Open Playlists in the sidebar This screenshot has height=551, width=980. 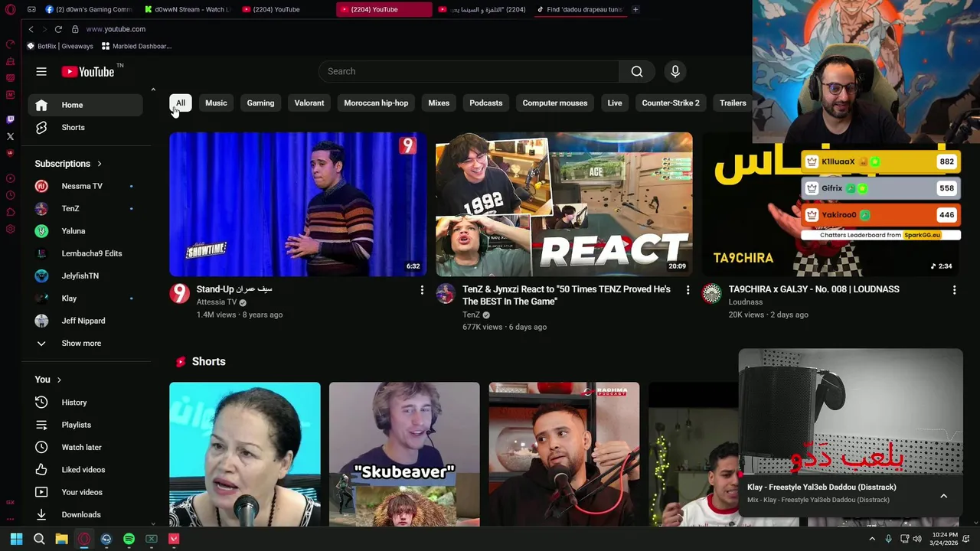[x=86, y=425]
